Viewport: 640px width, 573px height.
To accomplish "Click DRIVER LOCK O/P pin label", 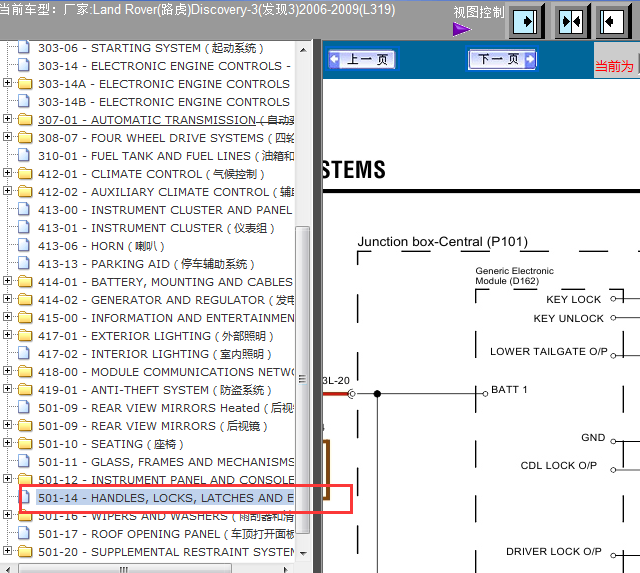I will click(x=553, y=551).
